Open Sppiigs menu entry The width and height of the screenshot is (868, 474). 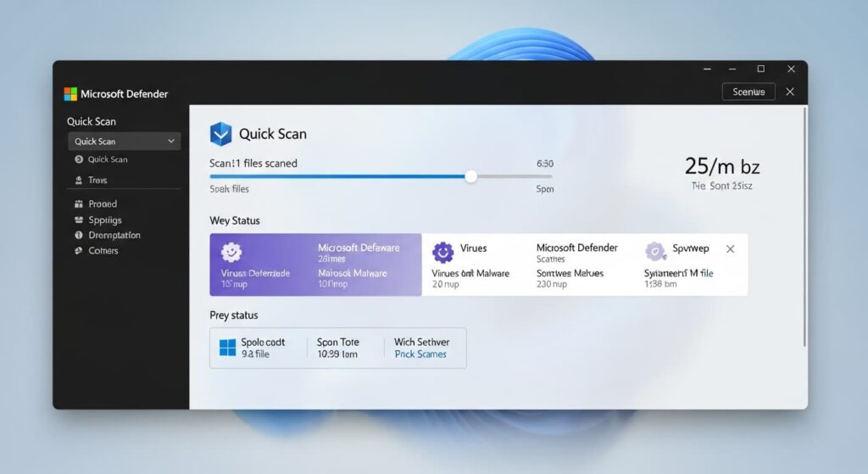[x=105, y=220]
